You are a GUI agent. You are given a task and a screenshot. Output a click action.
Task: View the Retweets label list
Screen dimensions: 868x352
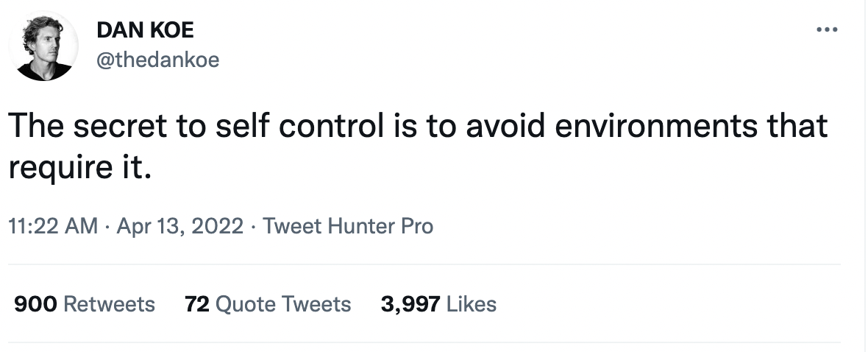coord(109,303)
